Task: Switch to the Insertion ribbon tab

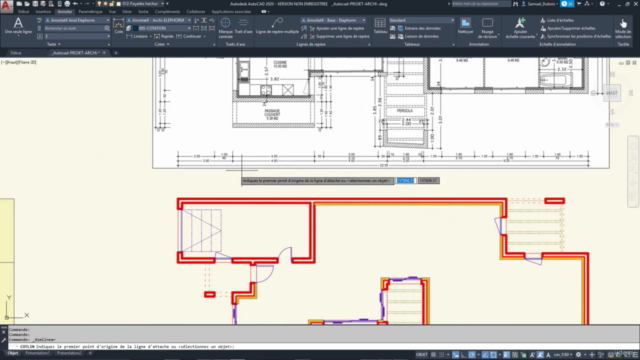Action: point(43,11)
